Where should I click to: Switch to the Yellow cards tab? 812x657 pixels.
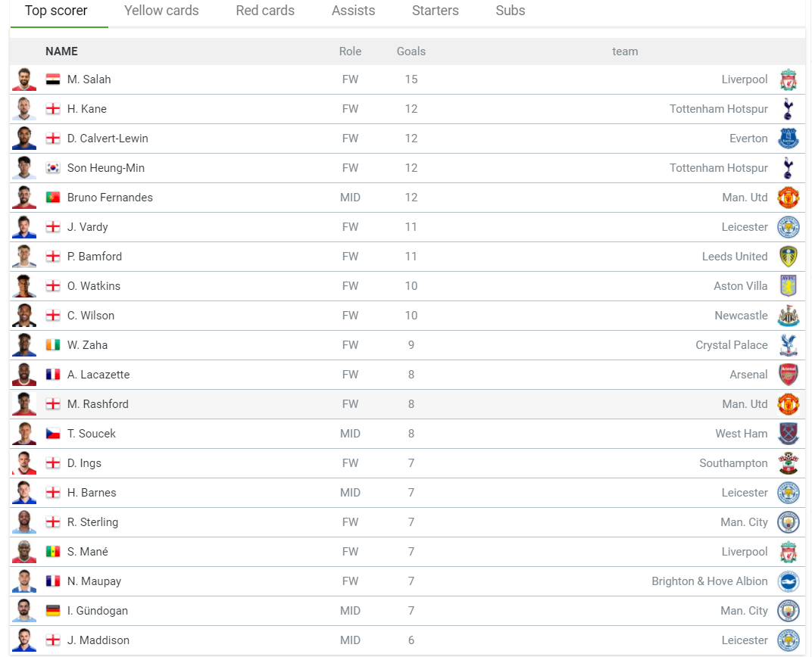pos(161,11)
